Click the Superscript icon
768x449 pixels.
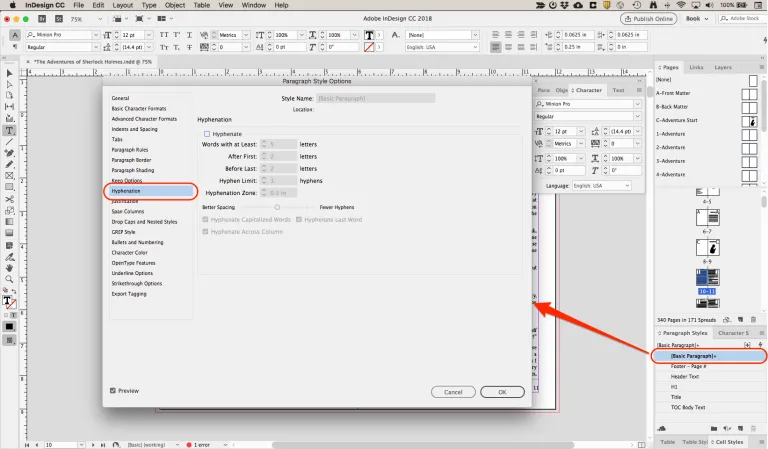click(176, 35)
